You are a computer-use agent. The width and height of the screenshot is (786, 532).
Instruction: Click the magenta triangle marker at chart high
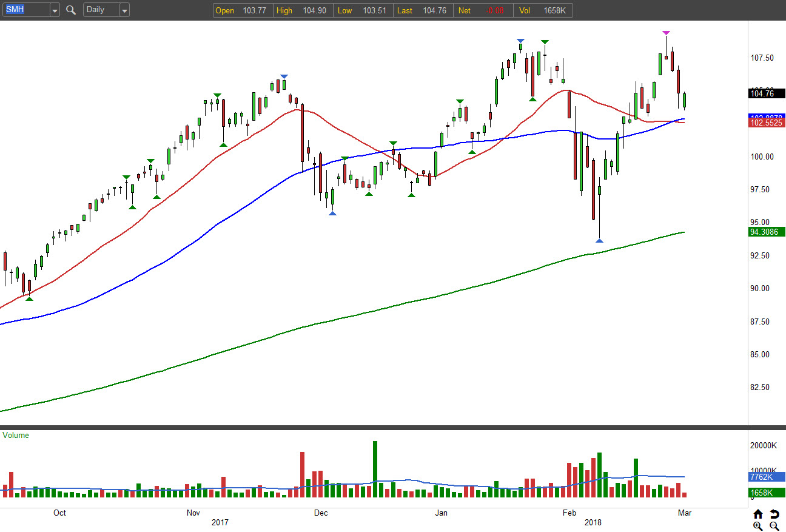click(666, 33)
